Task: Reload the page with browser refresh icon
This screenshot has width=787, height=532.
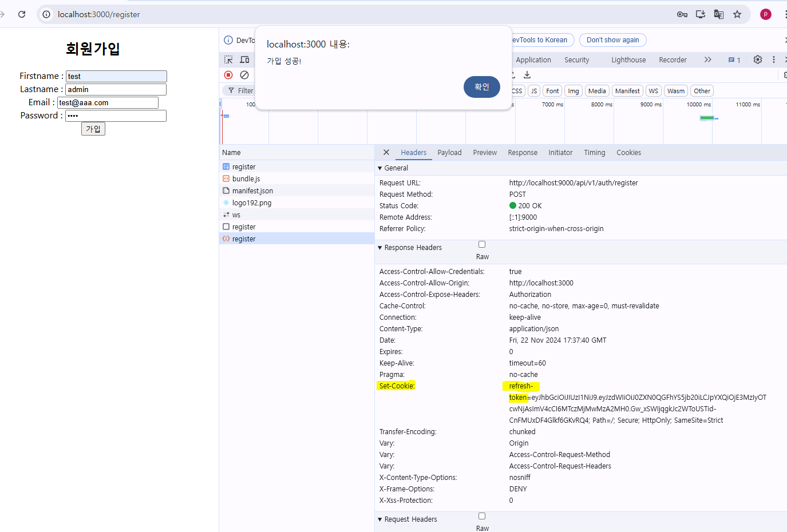Action: pyautogui.click(x=22, y=14)
